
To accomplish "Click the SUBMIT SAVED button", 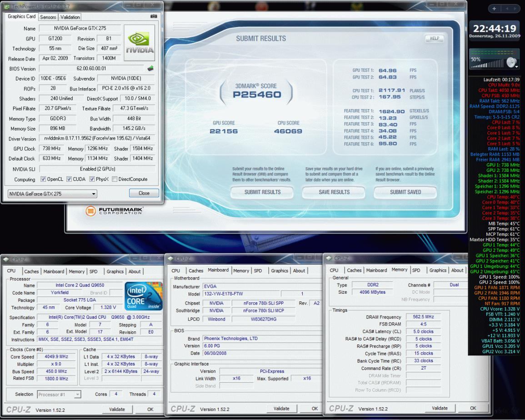I will click(405, 192).
